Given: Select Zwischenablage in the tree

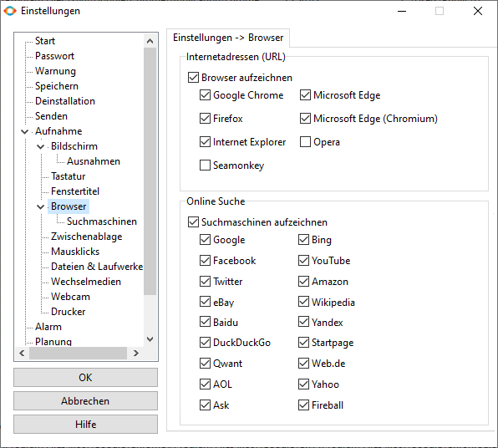Looking at the screenshot, I should pos(86,237).
